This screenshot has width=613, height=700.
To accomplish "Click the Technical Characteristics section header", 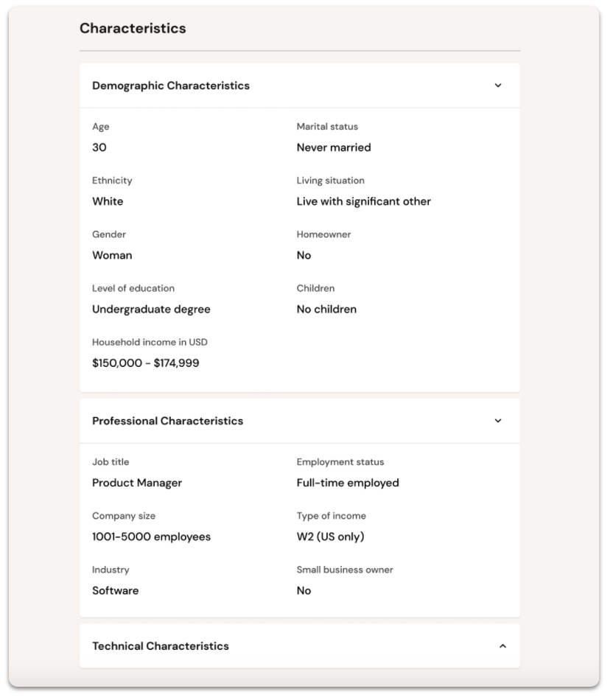I will pyautogui.click(x=300, y=646).
